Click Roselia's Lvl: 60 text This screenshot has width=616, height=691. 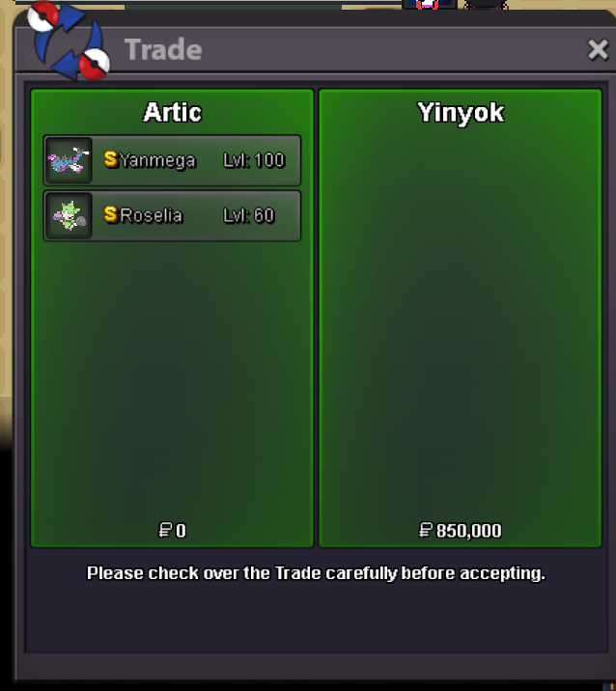pyautogui.click(x=249, y=215)
